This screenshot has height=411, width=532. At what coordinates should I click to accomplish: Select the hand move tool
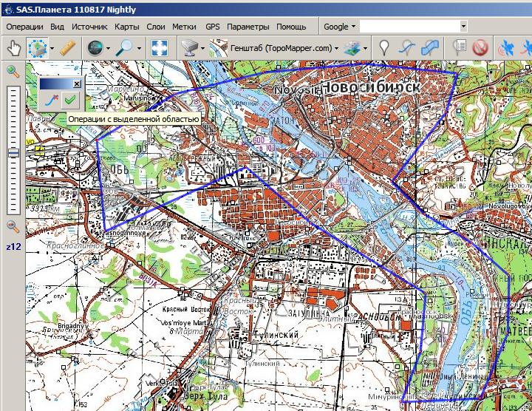[14, 48]
